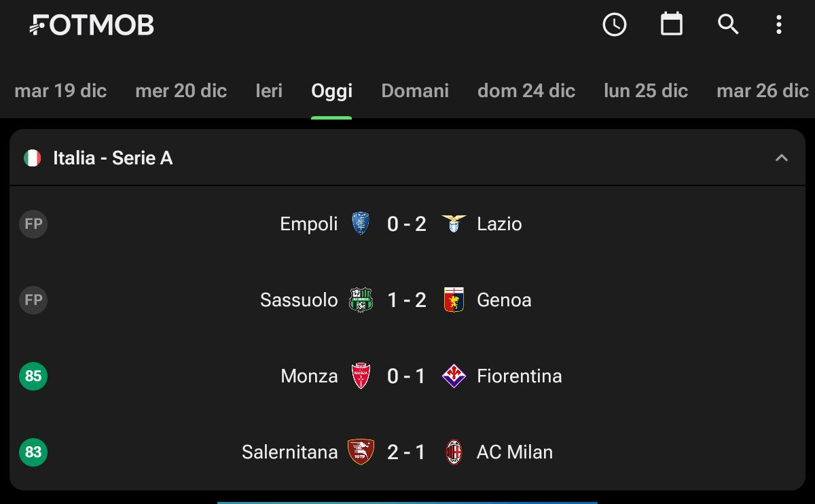This screenshot has height=504, width=815.
Task: Tap the Lazio club crest
Action: pyautogui.click(x=454, y=223)
